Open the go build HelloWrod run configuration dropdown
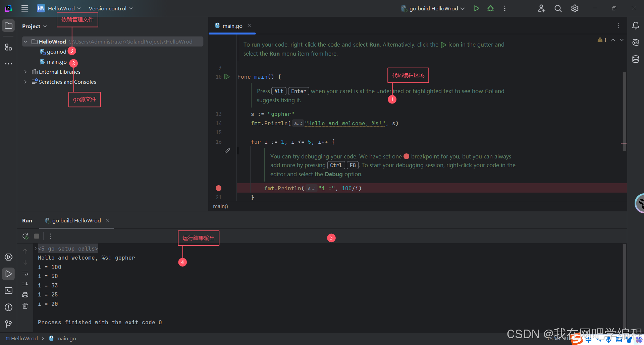Viewport: 644px width, 345px height. pos(433,8)
